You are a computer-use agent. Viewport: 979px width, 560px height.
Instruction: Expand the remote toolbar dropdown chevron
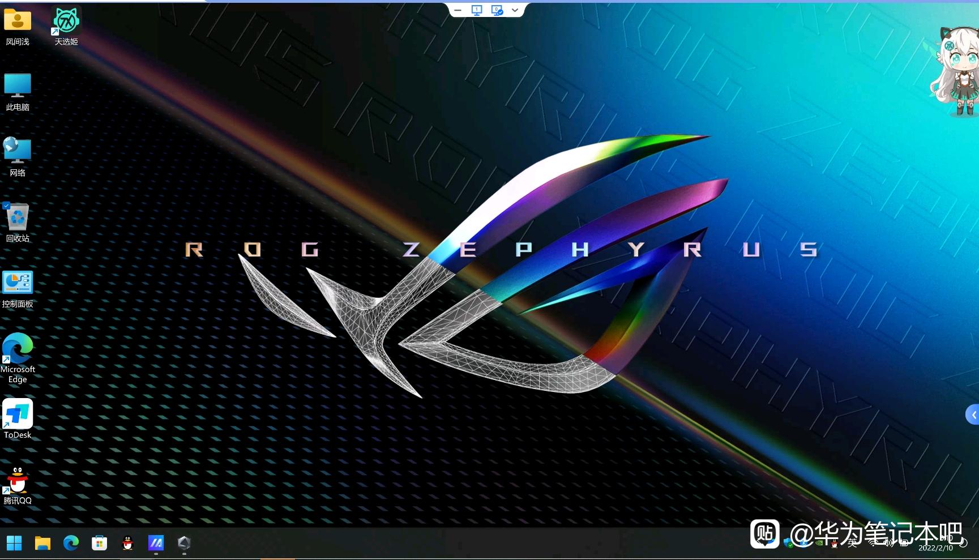click(x=515, y=10)
